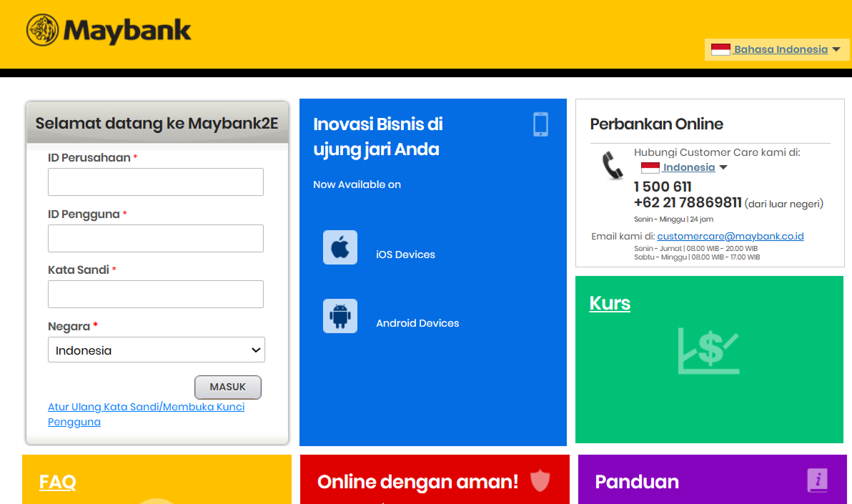Click the Maybank tiger logo
This screenshot has width=852, height=504.
point(42,30)
